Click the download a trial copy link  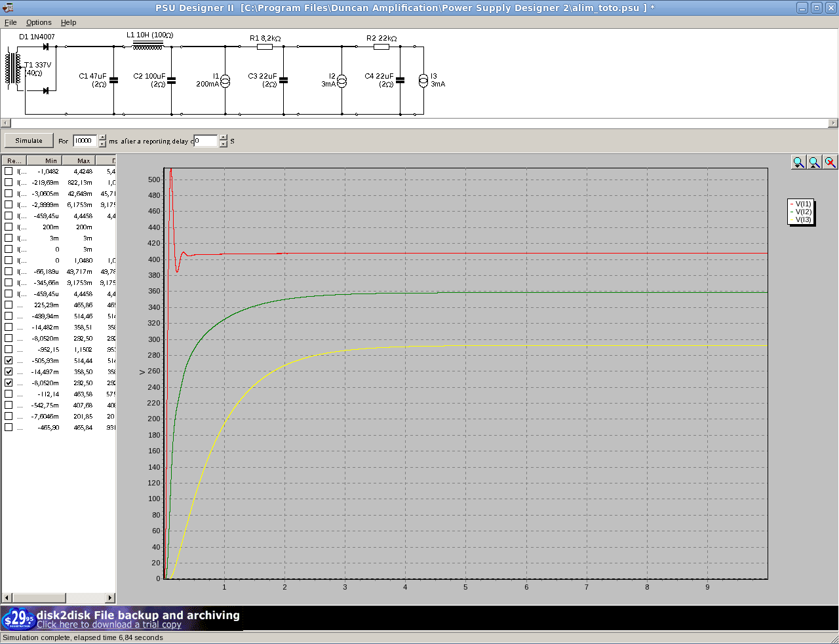[109, 625]
